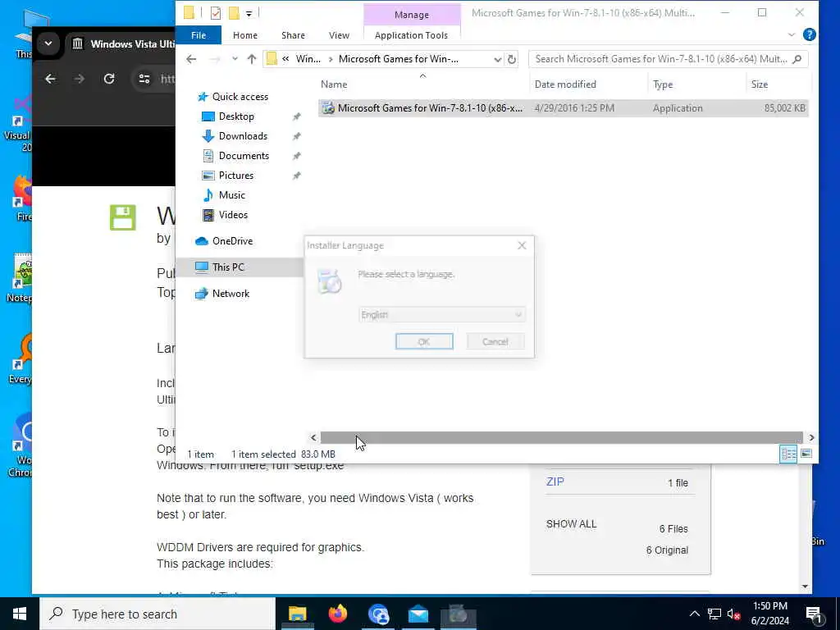
Task: Open Videos in navigation pane
Action: (x=233, y=215)
